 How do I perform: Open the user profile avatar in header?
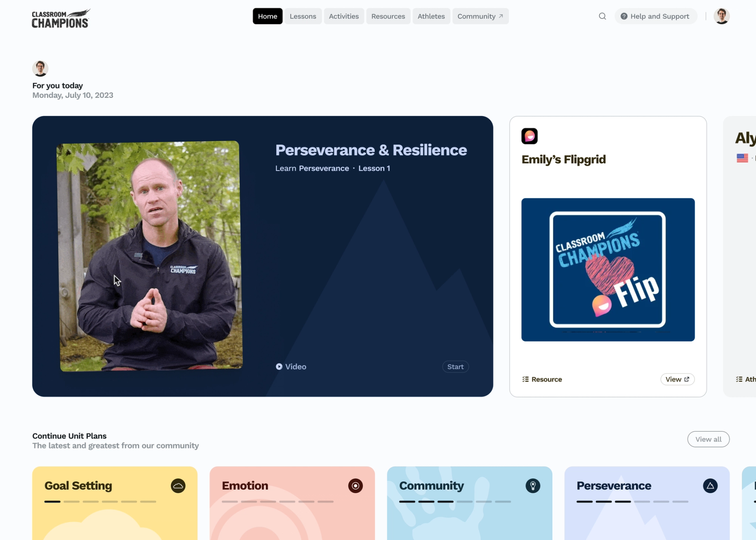(x=721, y=16)
